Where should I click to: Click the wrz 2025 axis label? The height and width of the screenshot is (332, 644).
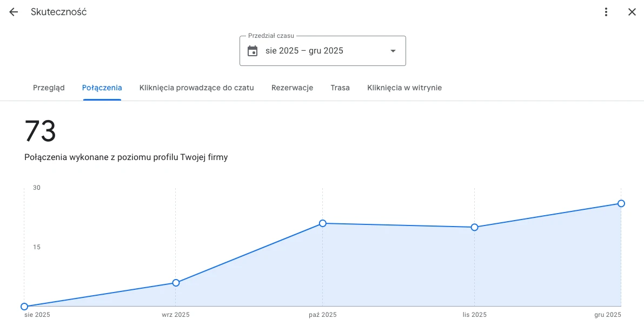click(x=175, y=314)
